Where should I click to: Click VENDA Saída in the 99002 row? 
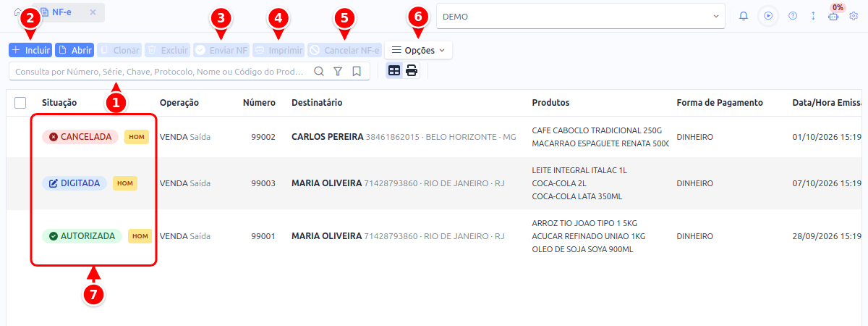tap(185, 137)
